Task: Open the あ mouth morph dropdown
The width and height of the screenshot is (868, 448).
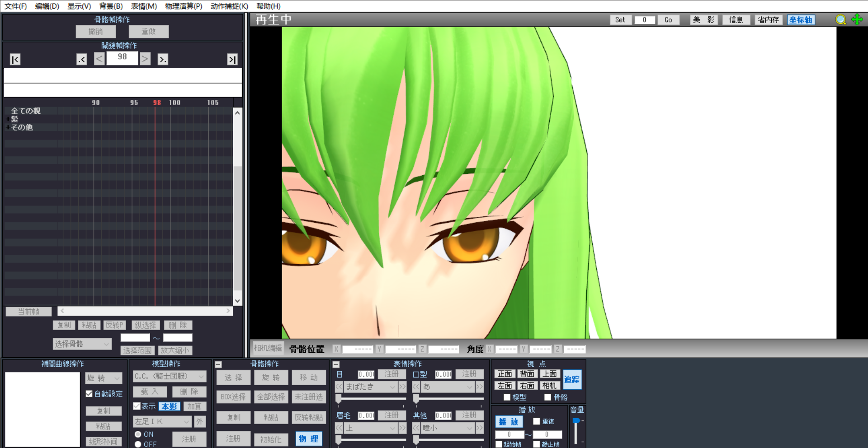Action: click(x=448, y=387)
